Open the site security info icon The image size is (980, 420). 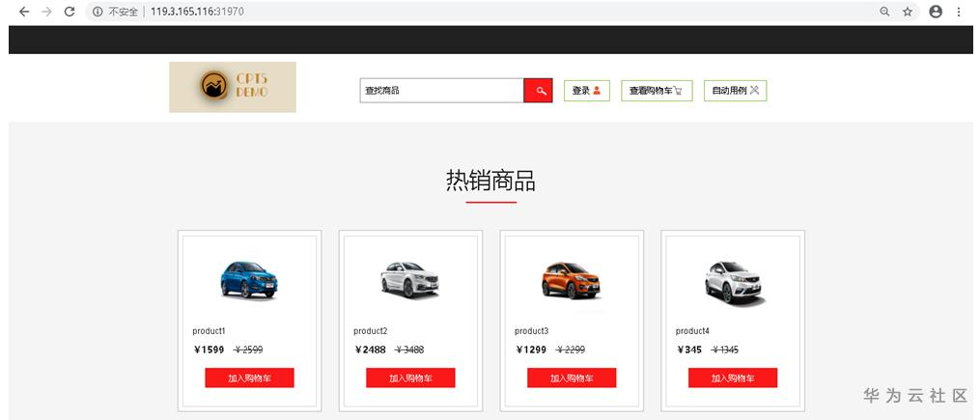(98, 12)
